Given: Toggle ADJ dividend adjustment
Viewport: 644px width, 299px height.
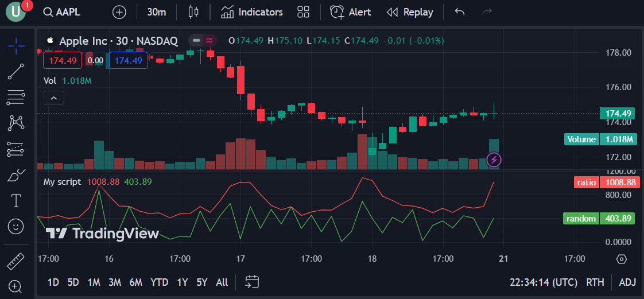Looking at the screenshot, I should (627, 282).
